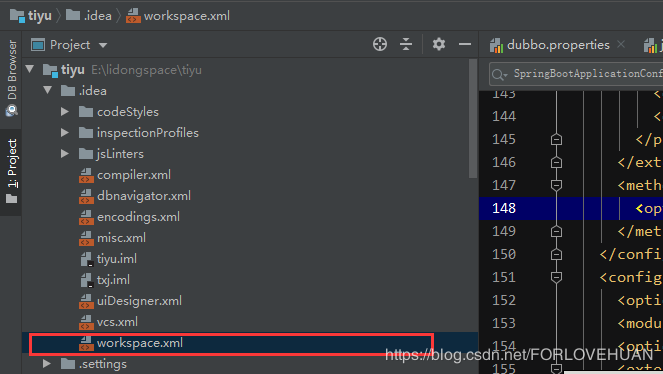The image size is (663, 374).
Task: Toggle the 1: Project side tool window
Action: coord(11,171)
